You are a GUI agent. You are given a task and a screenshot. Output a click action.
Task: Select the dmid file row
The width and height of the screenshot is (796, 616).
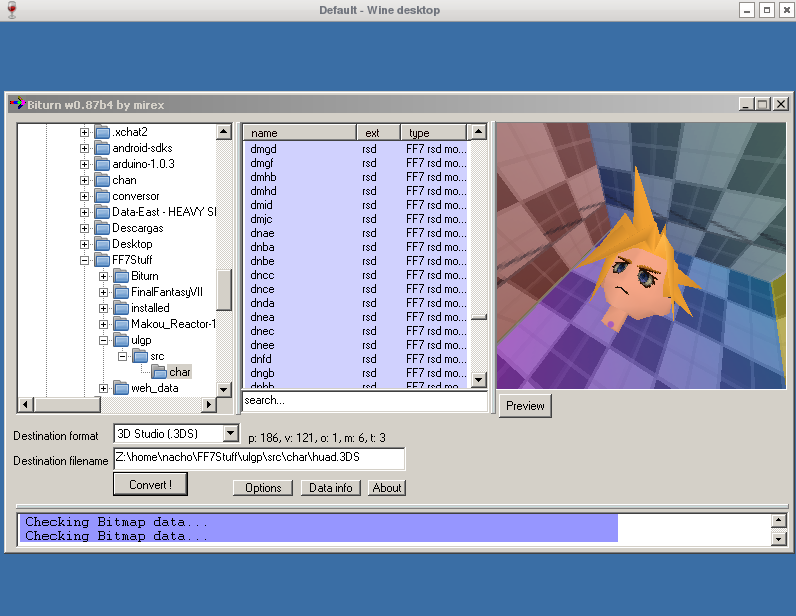click(357, 205)
